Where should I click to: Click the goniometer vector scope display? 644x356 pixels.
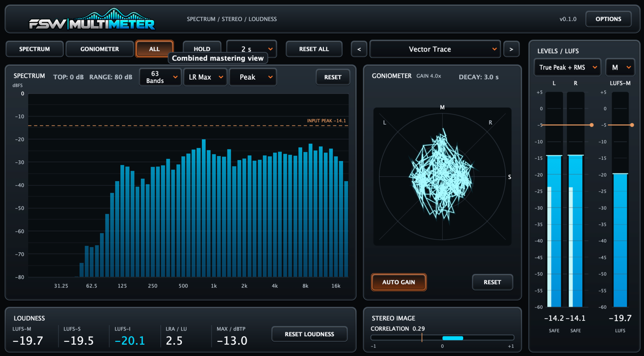click(442, 176)
